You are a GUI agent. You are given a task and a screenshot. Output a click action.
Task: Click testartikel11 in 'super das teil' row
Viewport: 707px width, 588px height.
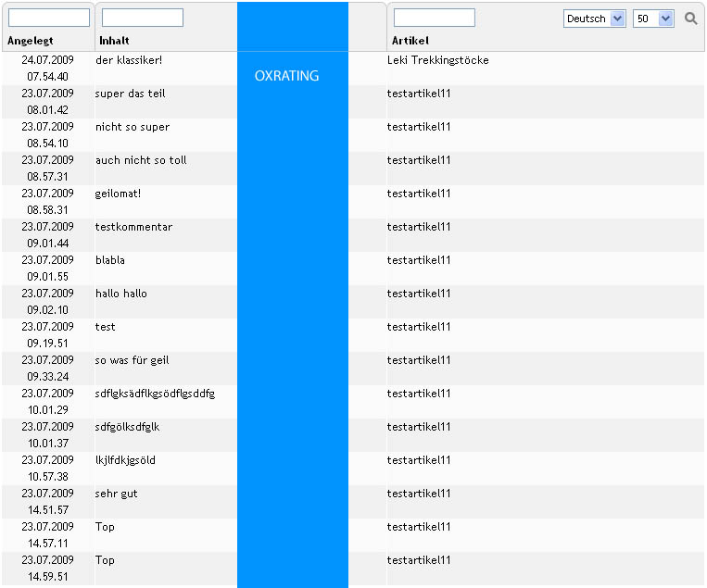pos(419,94)
